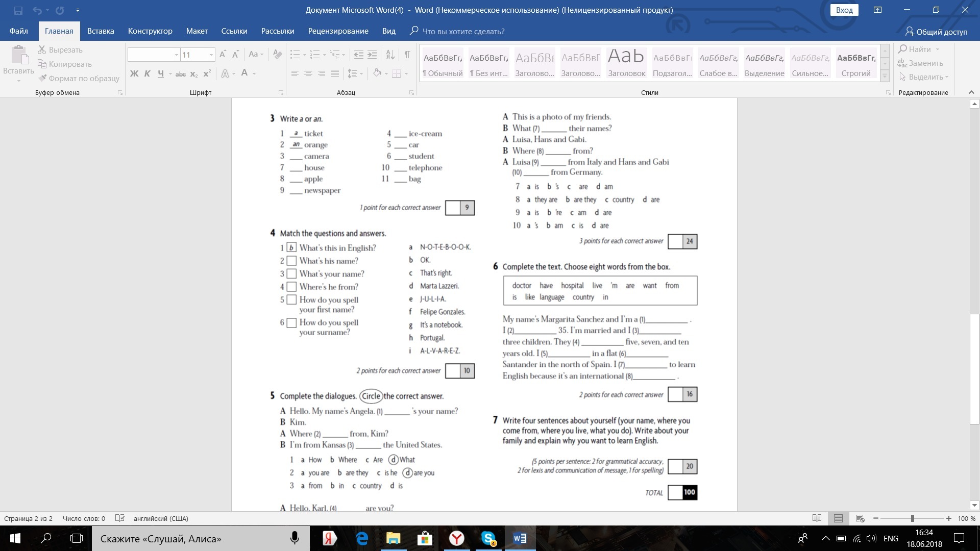This screenshot has height=551, width=980.
Task: Align text right
Action: point(322,73)
